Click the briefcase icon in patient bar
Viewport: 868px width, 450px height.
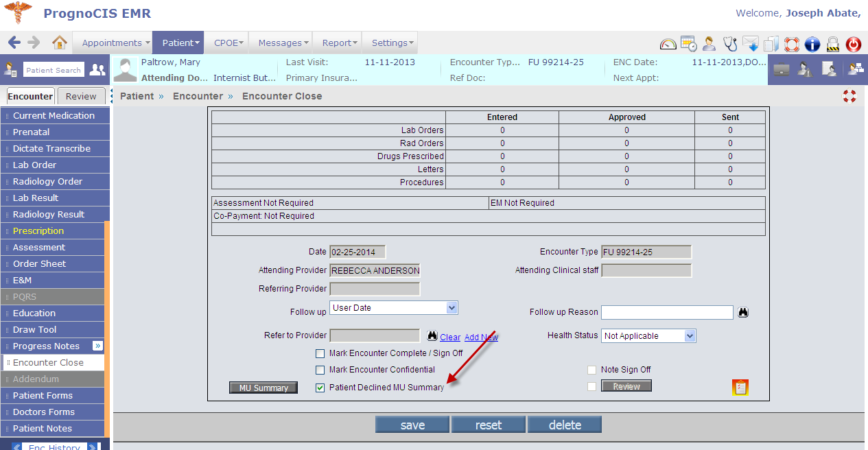(782, 69)
